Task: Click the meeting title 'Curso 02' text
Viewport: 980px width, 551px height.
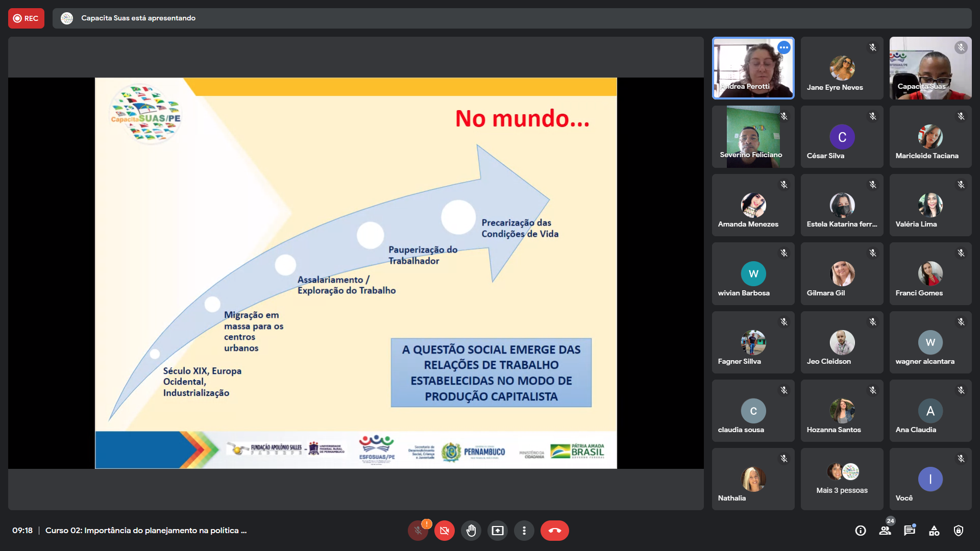Action: coord(146,531)
